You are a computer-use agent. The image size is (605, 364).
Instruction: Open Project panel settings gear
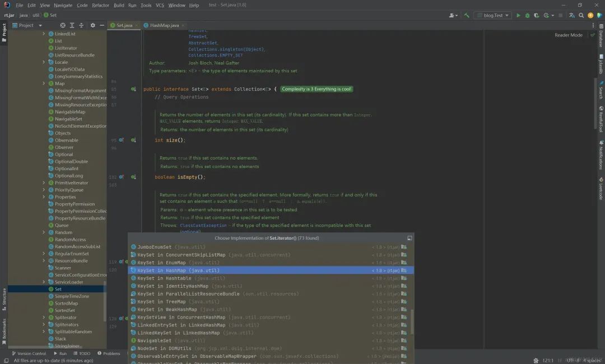[x=93, y=25]
